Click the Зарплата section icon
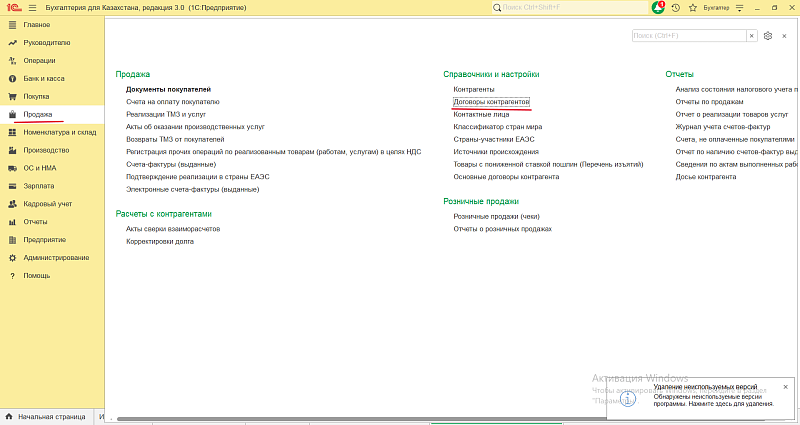The height and width of the screenshot is (425, 800). [13, 186]
